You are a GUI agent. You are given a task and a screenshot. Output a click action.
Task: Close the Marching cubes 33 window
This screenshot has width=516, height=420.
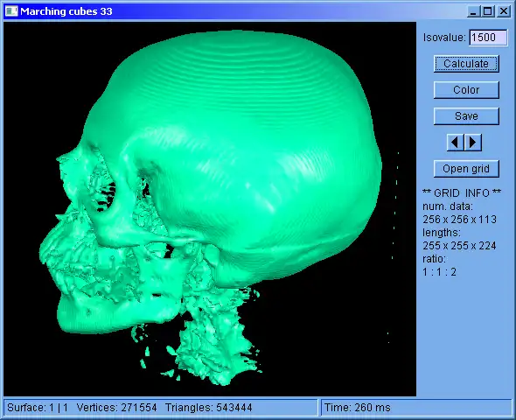pyautogui.click(x=504, y=11)
